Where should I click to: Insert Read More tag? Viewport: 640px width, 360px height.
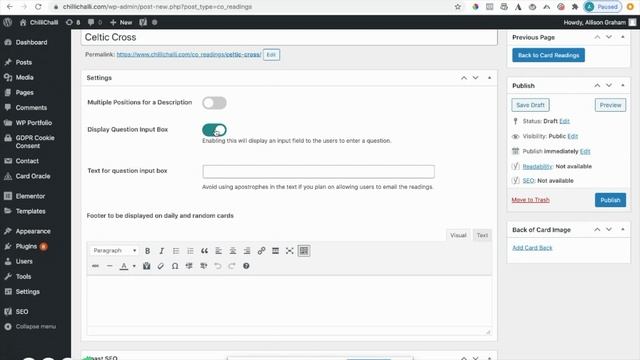pos(276,251)
